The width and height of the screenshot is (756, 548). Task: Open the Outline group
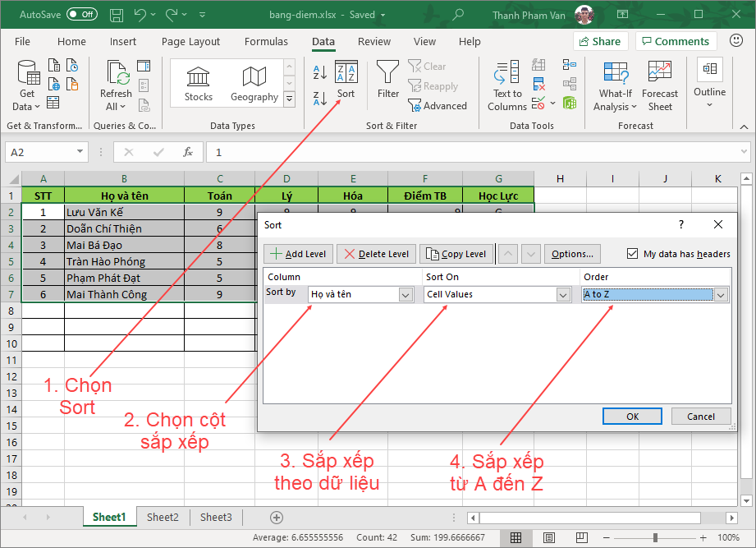[709, 83]
